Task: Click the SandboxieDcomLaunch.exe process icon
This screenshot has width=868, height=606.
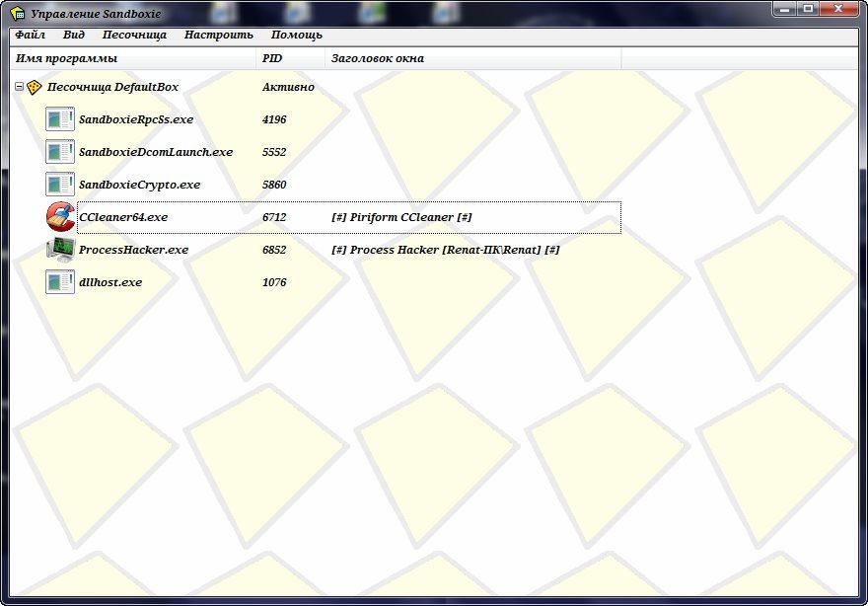Action: pyautogui.click(x=60, y=152)
